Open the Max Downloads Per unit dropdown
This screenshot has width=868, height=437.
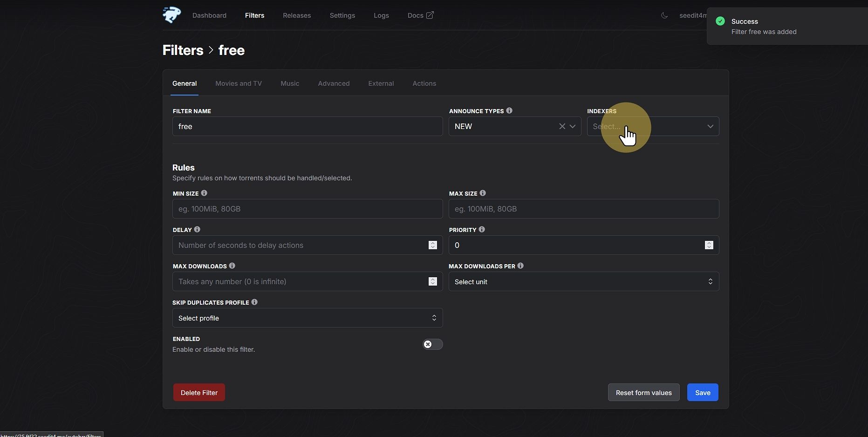click(584, 282)
